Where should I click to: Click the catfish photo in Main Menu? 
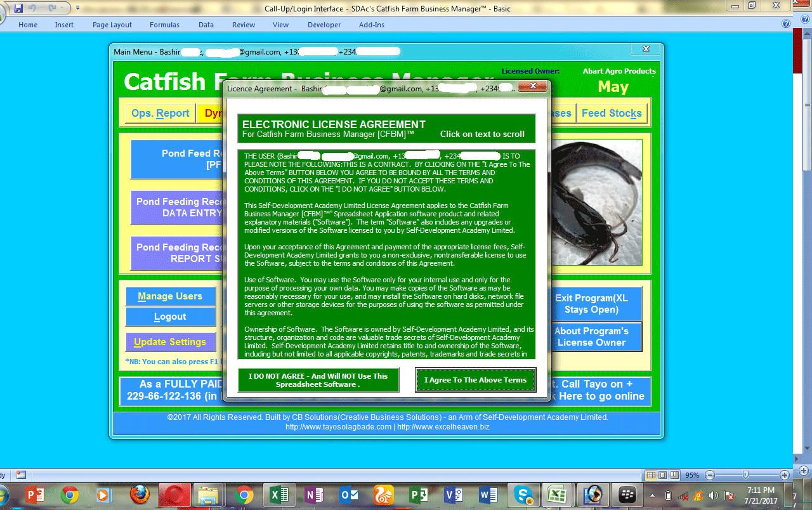(596, 202)
